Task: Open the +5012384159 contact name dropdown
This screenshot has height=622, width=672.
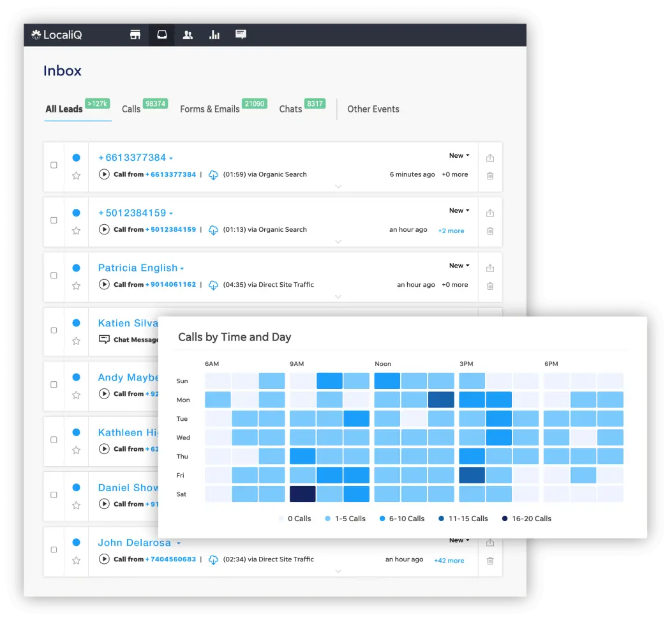Action: [171, 213]
